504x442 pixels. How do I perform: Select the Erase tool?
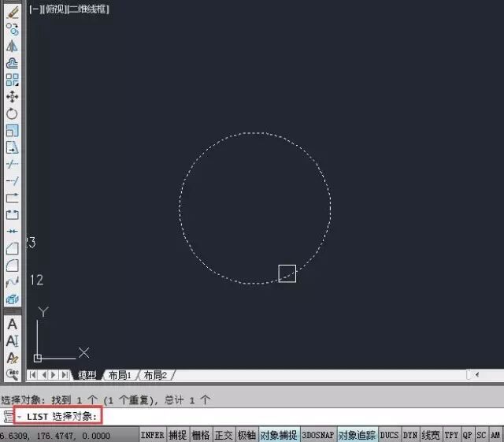(x=13, y=13)
